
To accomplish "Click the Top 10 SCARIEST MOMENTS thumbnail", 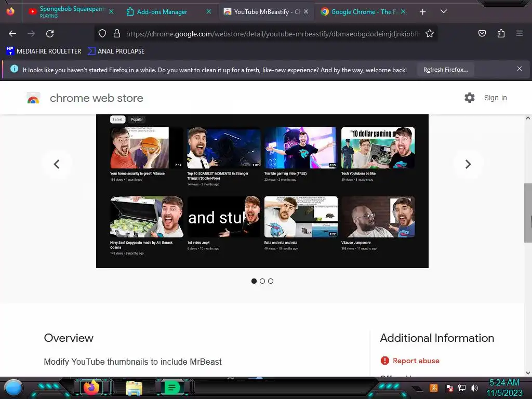I will click(x=223, y=148).
